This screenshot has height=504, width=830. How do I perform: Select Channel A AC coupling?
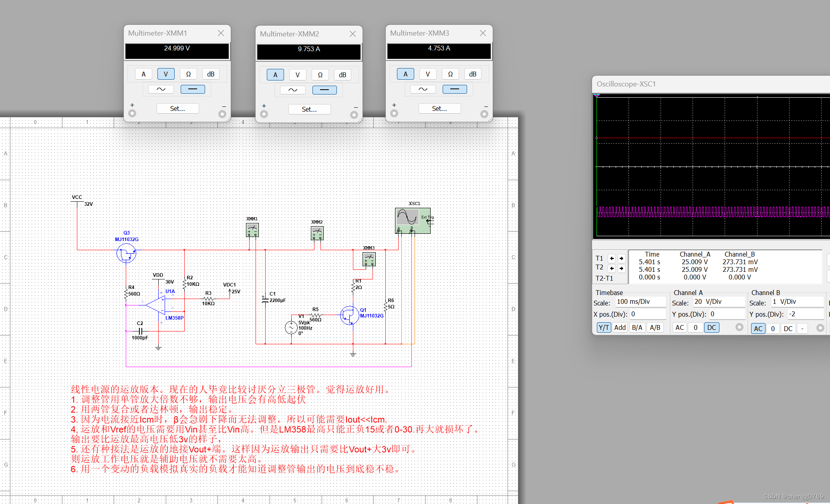click(x=680, y=327)
